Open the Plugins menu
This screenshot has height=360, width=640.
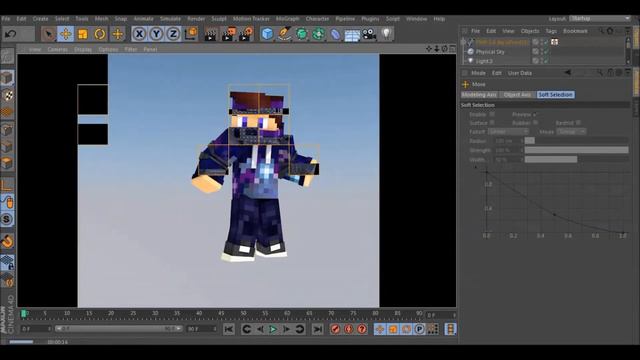click(370, 19)
